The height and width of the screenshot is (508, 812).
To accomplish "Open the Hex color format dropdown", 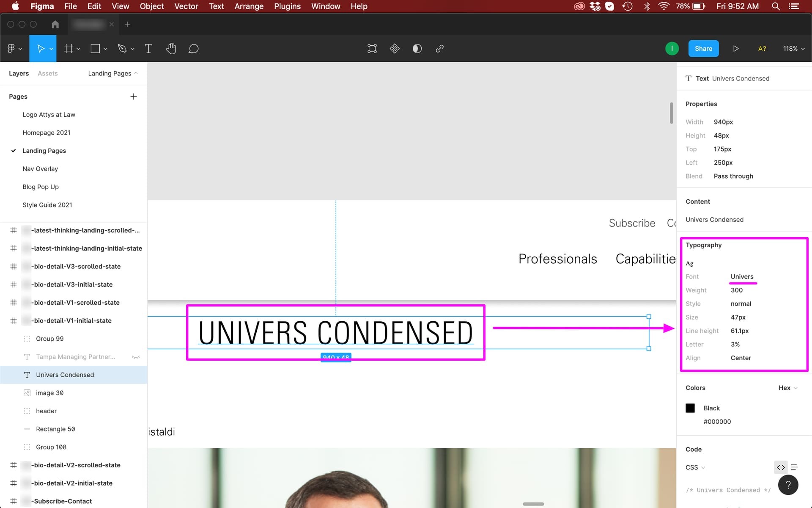I will click(x=787, y=387).
